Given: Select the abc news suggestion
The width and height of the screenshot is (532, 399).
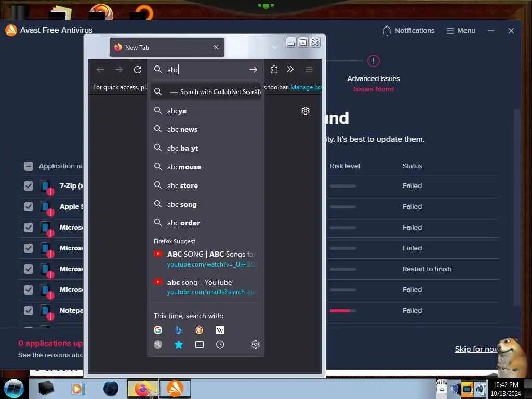Looking at the screenshot, I should pos(206,129).
